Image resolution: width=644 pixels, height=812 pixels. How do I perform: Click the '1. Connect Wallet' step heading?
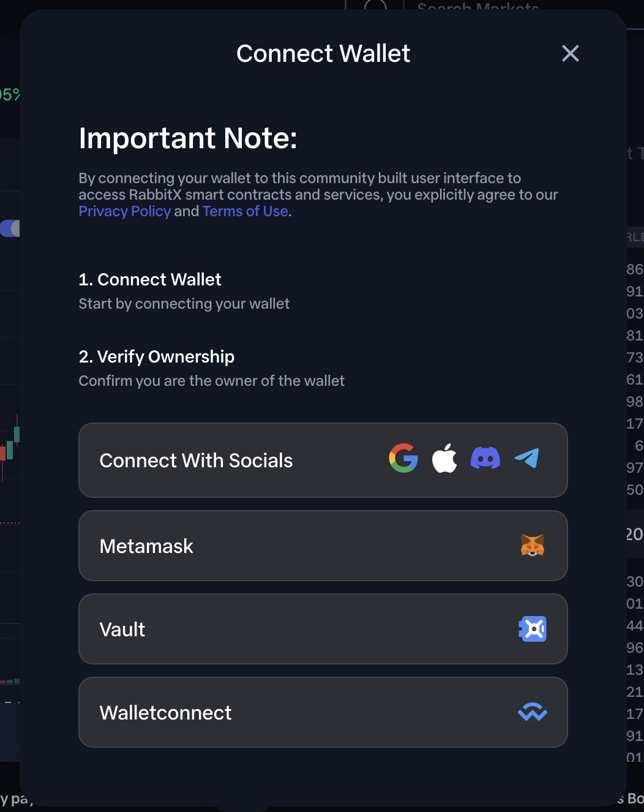coord(150,280)
